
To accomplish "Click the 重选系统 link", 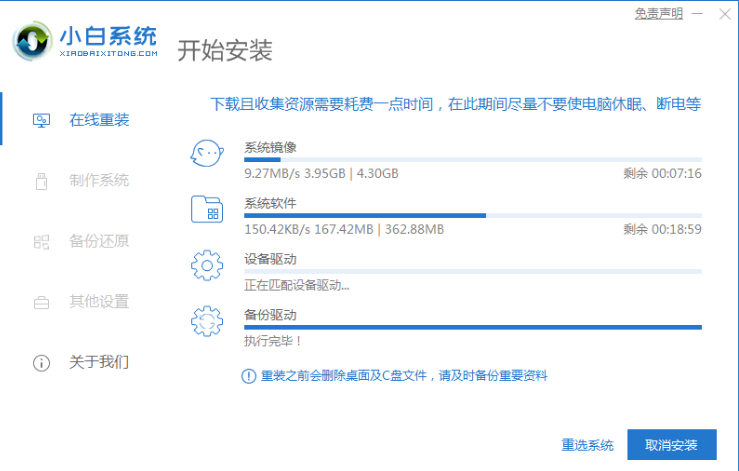I will (587, 445).
